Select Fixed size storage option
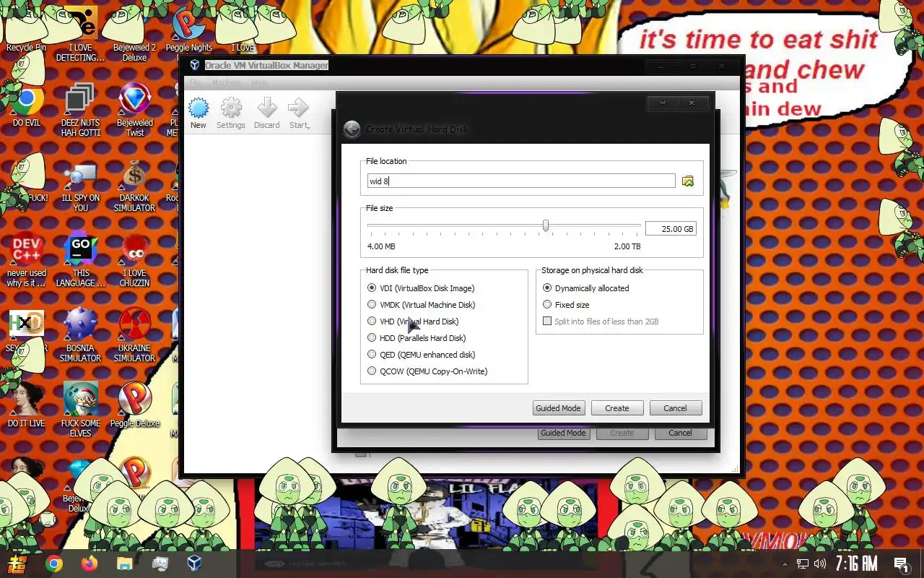The image size is (924, 578). (x=566, y=305)
